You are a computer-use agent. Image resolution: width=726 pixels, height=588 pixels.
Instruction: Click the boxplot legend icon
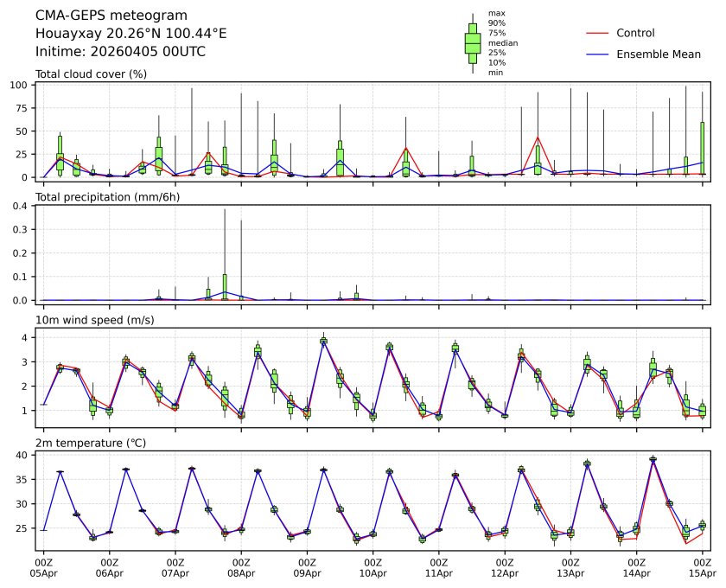coord(473,43)
